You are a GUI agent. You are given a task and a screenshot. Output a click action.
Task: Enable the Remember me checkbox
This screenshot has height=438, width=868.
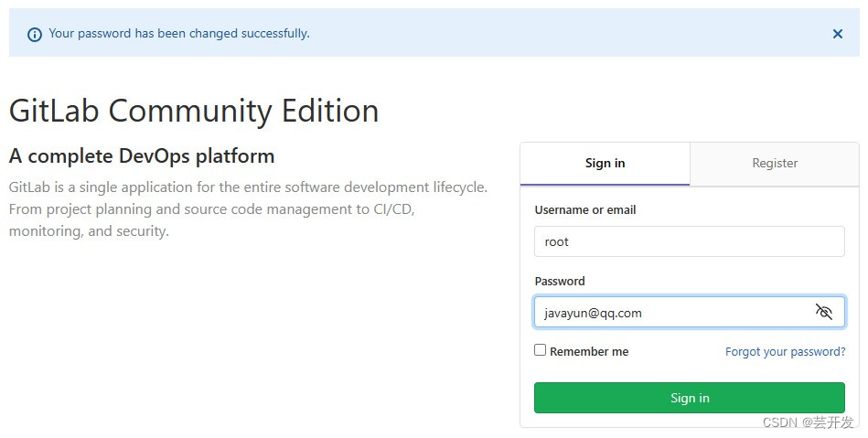[540, 350]
